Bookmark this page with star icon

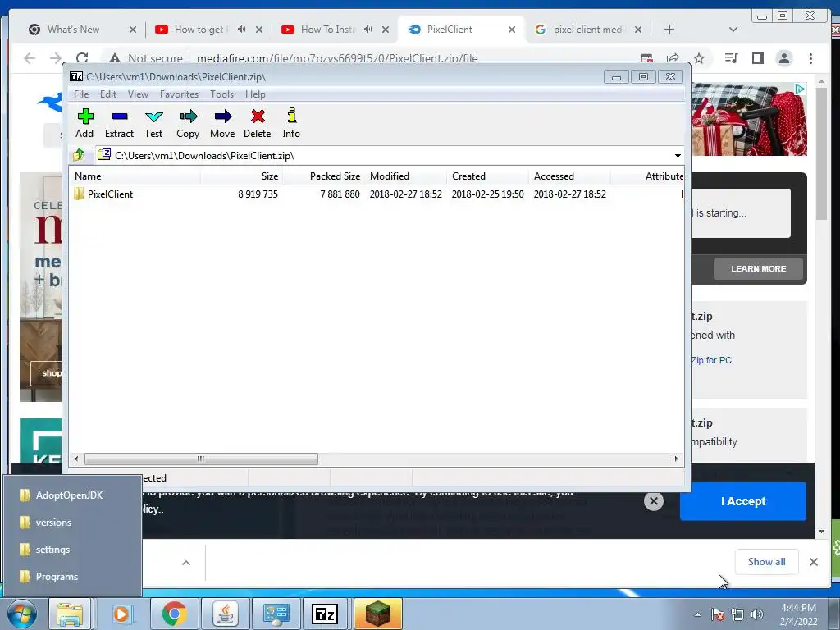coord(699,58)
